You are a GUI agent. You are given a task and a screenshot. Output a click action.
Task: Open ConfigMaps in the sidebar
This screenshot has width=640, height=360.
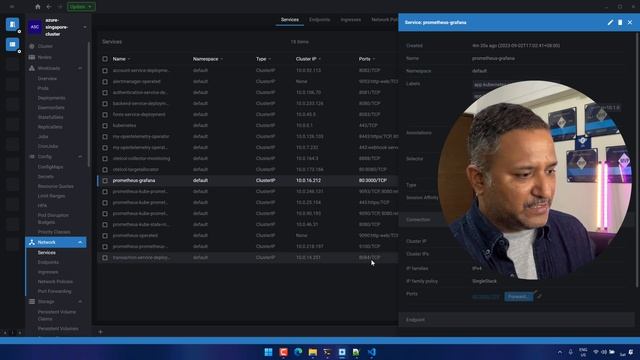coord(50,167)
